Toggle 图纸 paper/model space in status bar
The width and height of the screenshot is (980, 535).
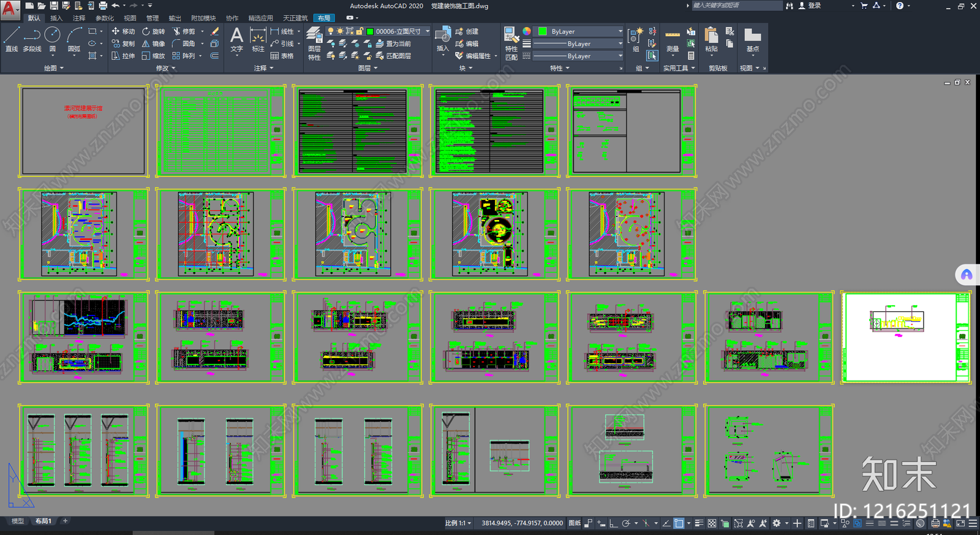click(x=575, y=523)
